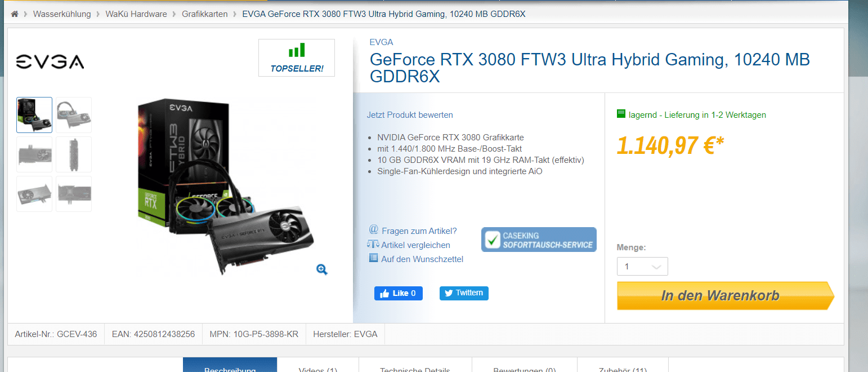Click the Twittern button
This screenshot has height=372, width=868.
click(x=464, y=293)
